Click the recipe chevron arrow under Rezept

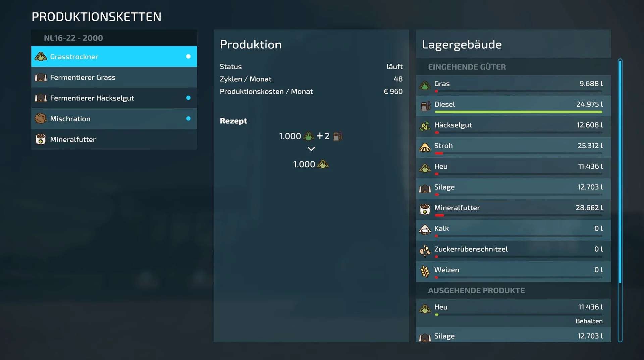(311, 149)
